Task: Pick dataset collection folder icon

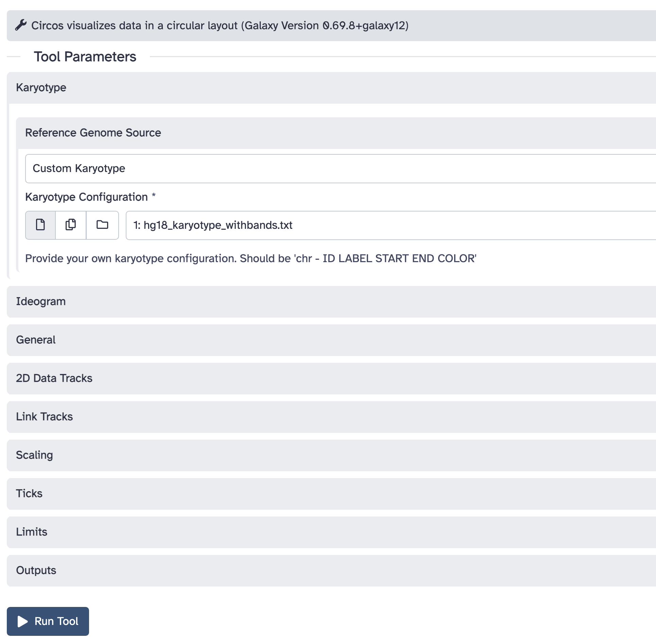Action: coord(102,225)
